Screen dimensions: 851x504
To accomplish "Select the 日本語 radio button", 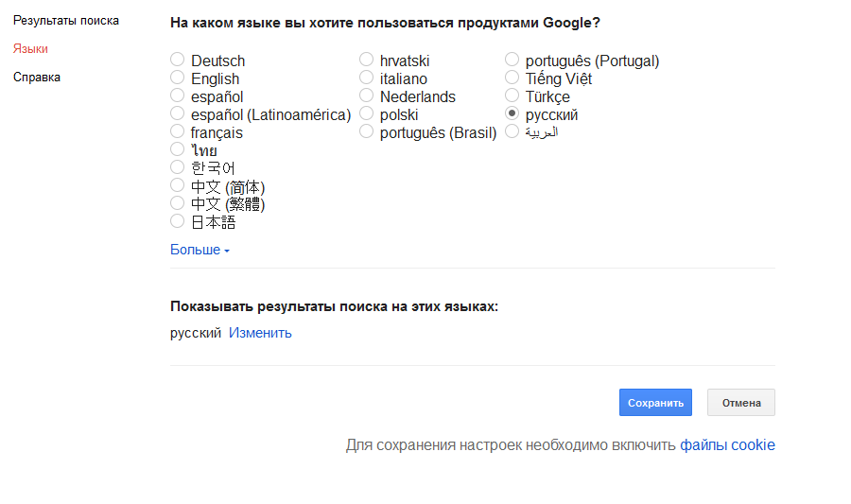I will (x=177, y=222).
